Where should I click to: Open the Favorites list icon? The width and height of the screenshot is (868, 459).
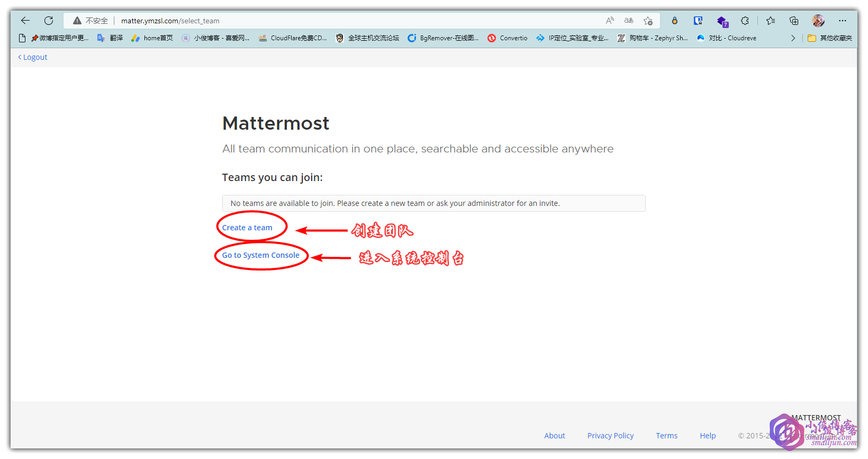(x=771, y=21)
